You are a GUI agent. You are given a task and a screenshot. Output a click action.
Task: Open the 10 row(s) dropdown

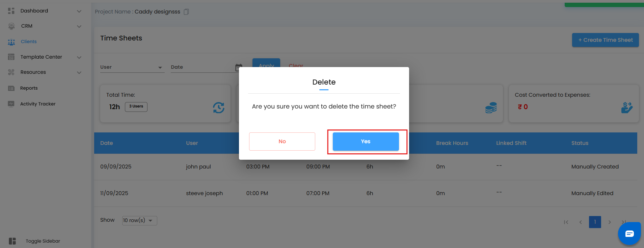click(139, 220)
